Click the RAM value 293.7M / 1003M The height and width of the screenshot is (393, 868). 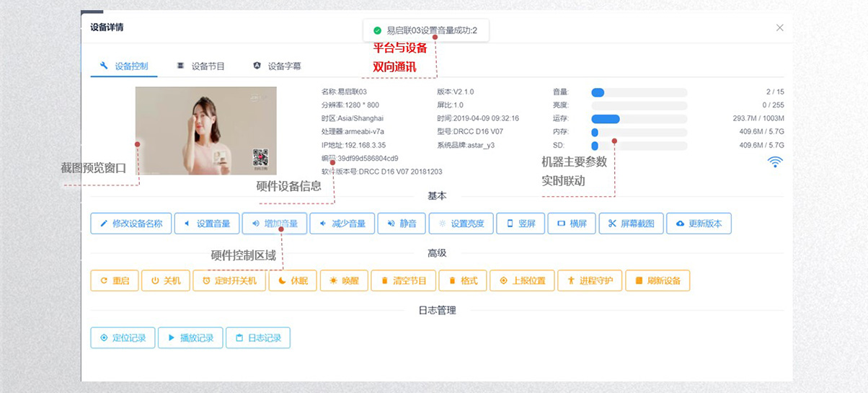pos(758,118)
